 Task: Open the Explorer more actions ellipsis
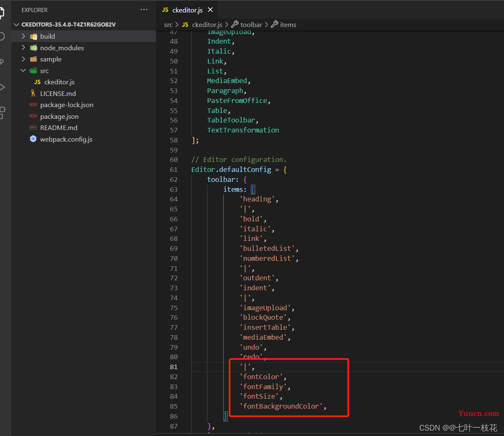pyautogui.click(x=144, y=10)
